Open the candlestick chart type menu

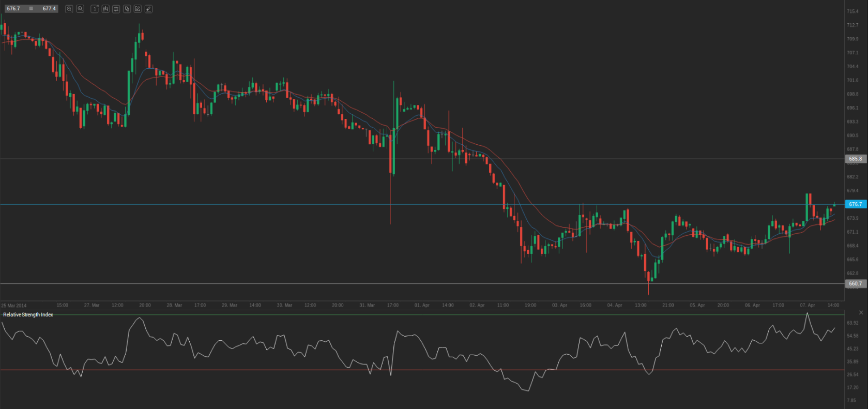pos(105,9)
